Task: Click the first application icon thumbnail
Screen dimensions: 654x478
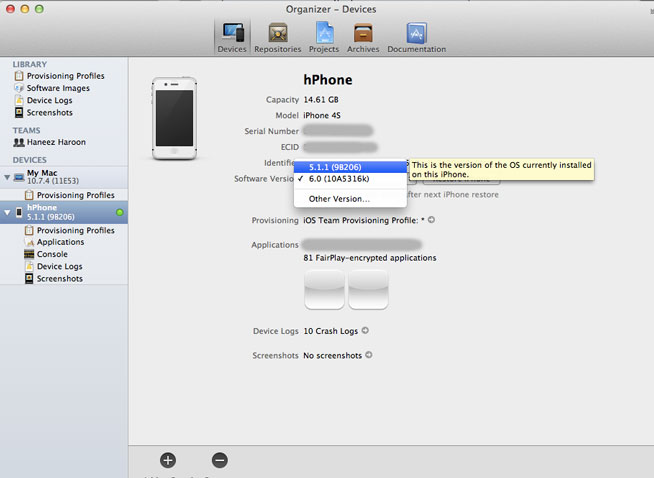Action: 324,289
